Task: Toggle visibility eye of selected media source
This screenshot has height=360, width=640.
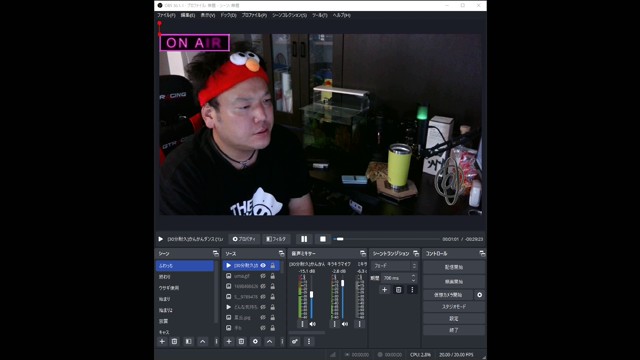Action: (263, 266)
